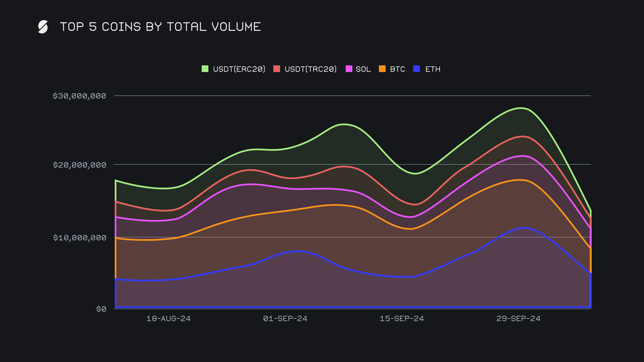The height and width of the screenshot is (362, 644).
Task: Click the 29-SEP-24 x-axis label
Action: [519, 318]
